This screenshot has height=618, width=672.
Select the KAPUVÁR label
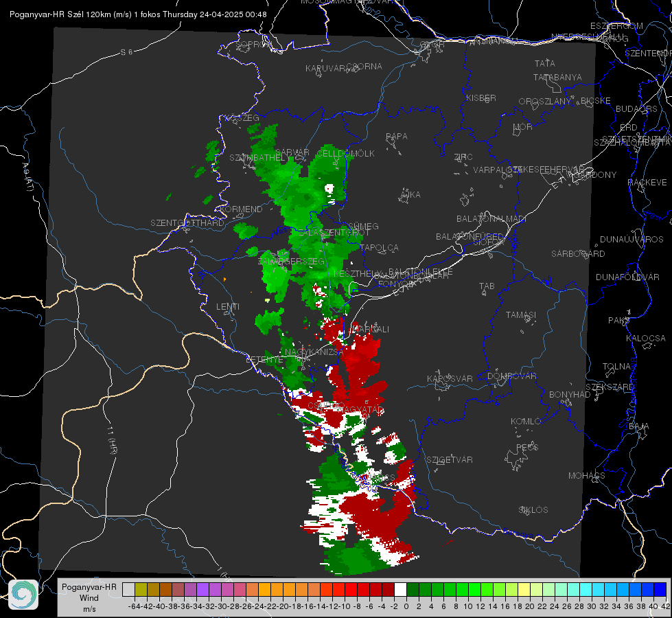pos(325,69)
